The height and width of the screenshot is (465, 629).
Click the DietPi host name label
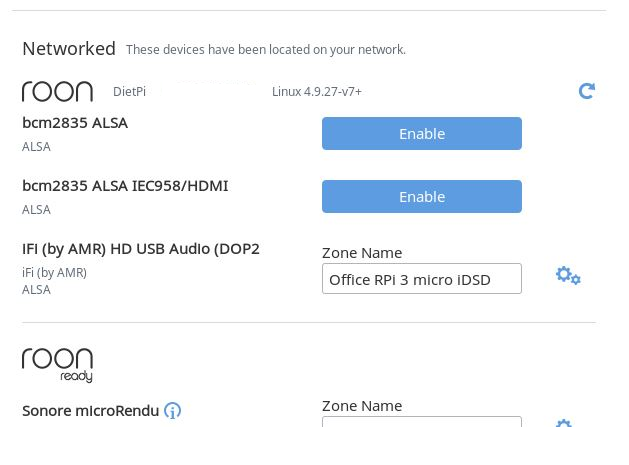click(x=129, y=91)
